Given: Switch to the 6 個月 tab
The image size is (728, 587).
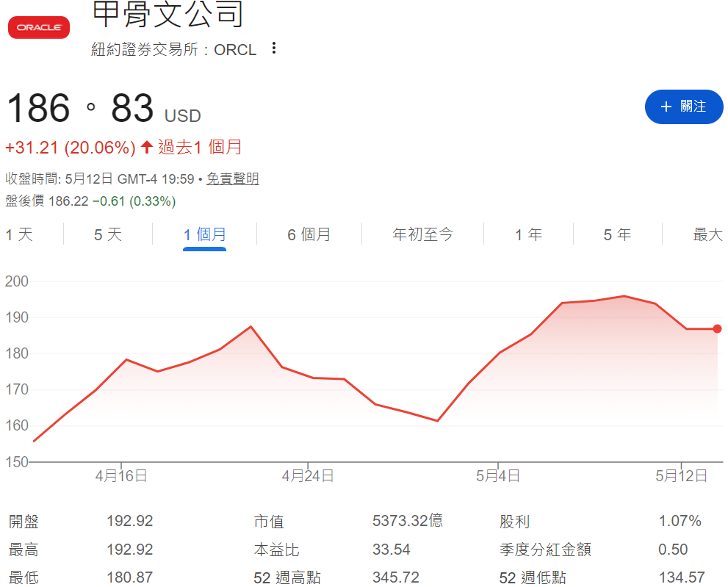Looking at the screenshot, I should (309, 234).
